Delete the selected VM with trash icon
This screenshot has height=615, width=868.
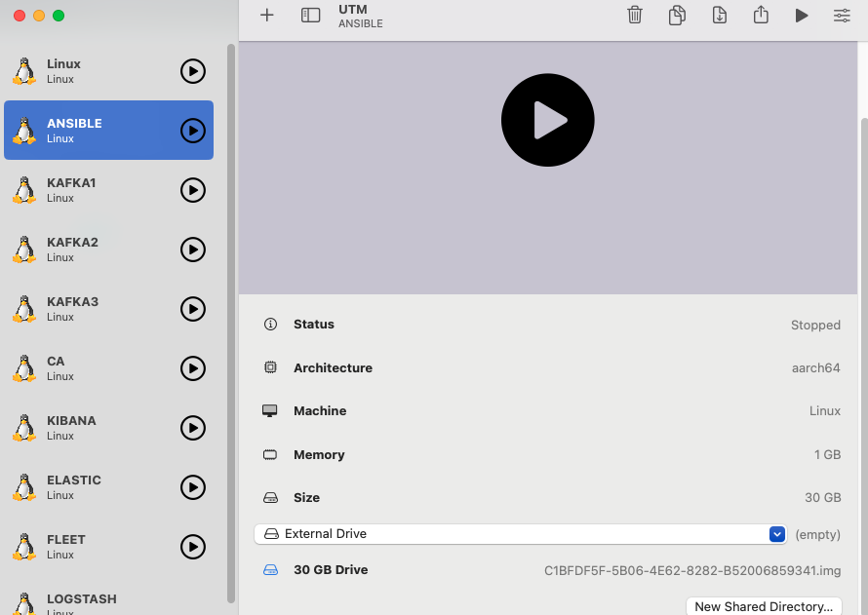pyautogui.click(x=635, y=15)
